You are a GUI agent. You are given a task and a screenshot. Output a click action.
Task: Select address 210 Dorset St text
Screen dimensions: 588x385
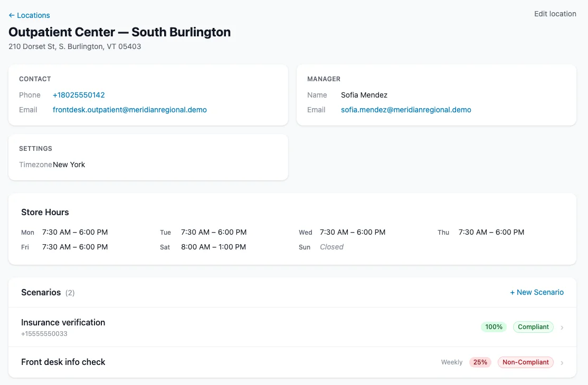point(74,46)
